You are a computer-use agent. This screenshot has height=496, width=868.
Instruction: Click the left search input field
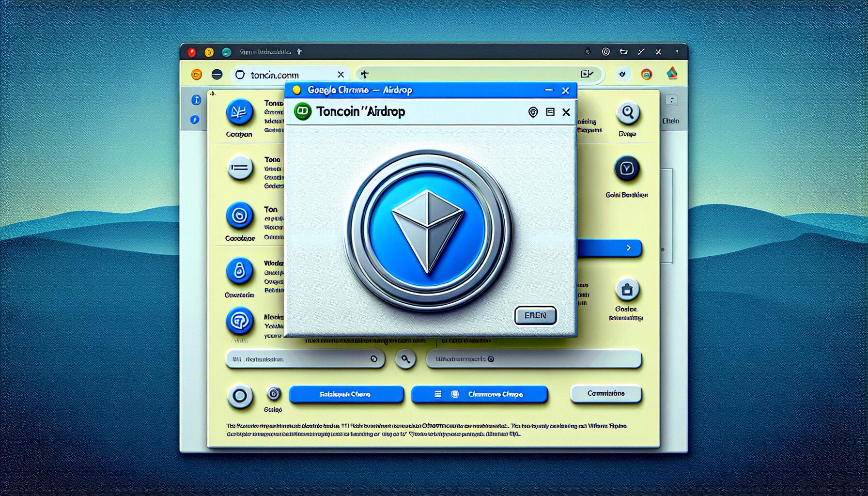(305, 359)
